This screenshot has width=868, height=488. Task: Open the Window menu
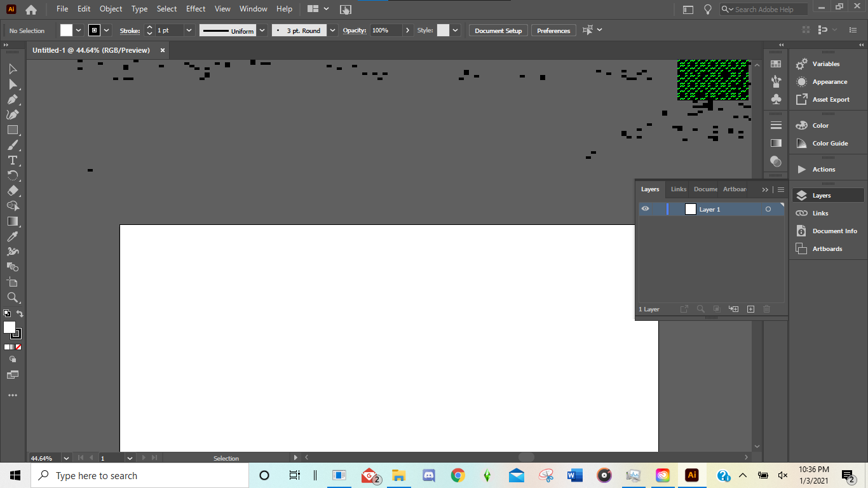(253, 9)
